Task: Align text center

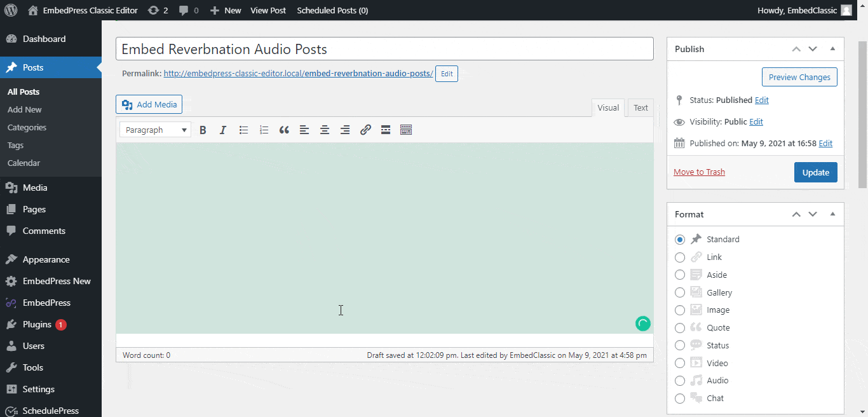Action: [x=325, y=130]
